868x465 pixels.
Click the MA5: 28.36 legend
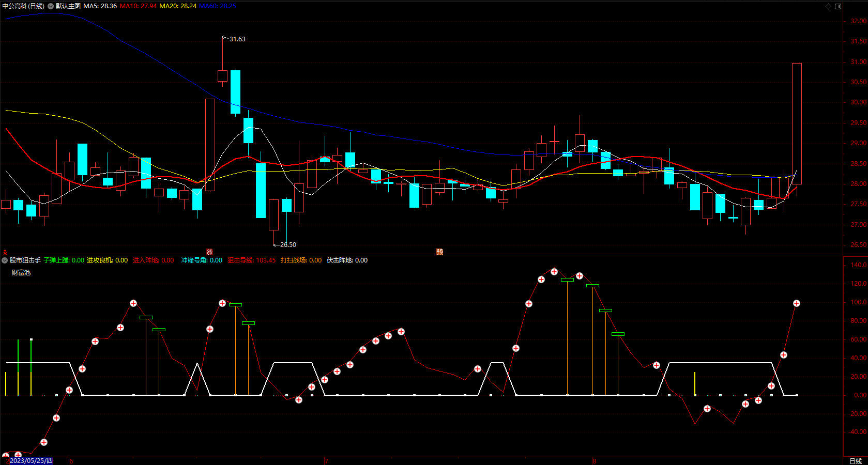(x=100, y=6)
